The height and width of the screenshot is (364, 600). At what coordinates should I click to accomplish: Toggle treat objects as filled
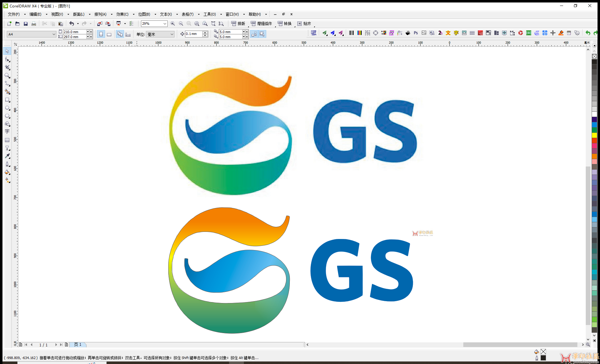coord(262,34)
